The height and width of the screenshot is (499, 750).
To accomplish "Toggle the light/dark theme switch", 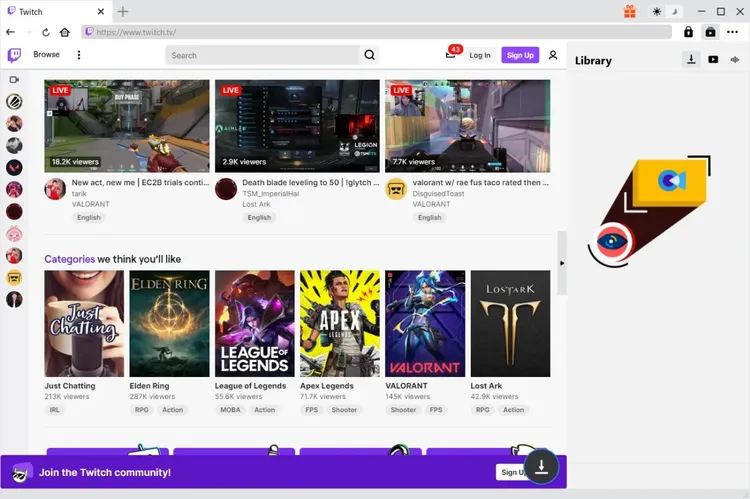I will click(x=664, y=11).
